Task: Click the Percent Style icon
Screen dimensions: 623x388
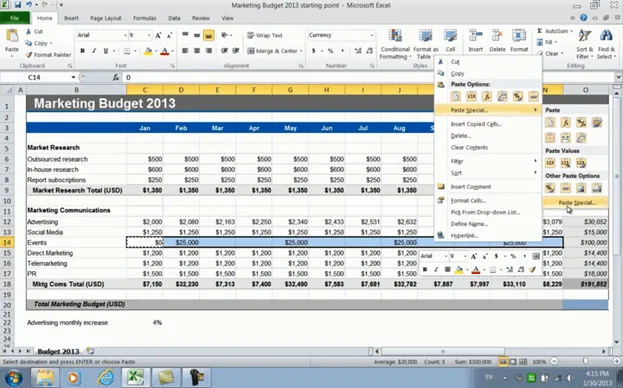Action: click(330, 51)
